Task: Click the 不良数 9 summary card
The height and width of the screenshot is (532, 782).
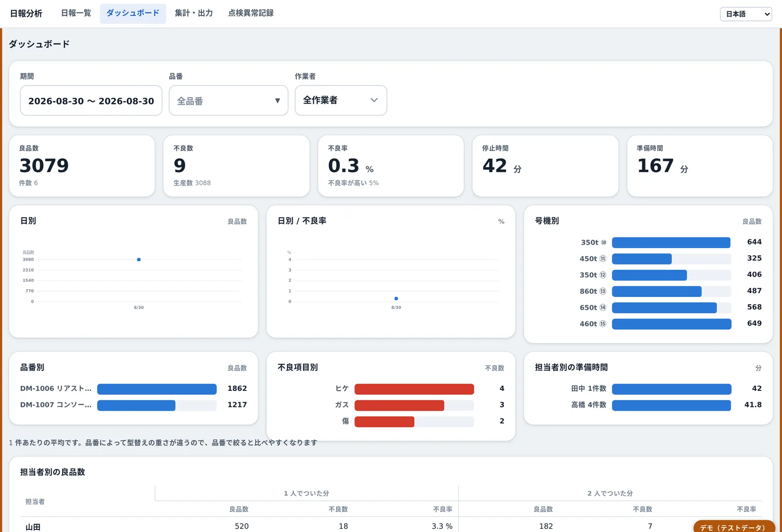Action: coord(237,166)
